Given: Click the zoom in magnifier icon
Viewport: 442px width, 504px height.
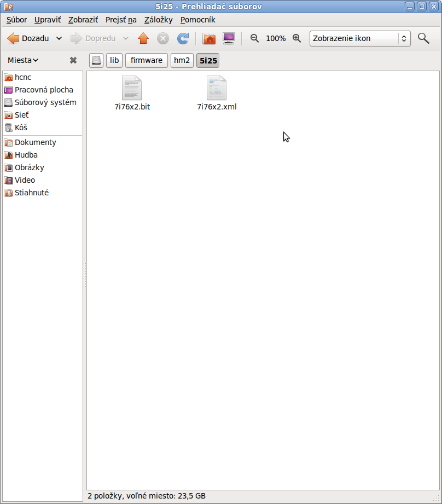Looking at the screenshot, I should [x=296, y=38].
